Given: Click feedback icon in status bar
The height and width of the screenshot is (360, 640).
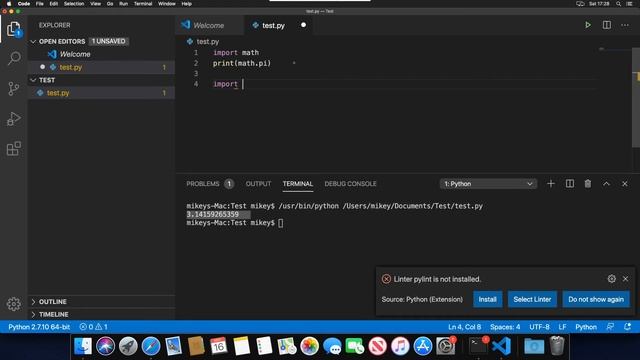Looking at the screenshot, I should tap(610, 327).
